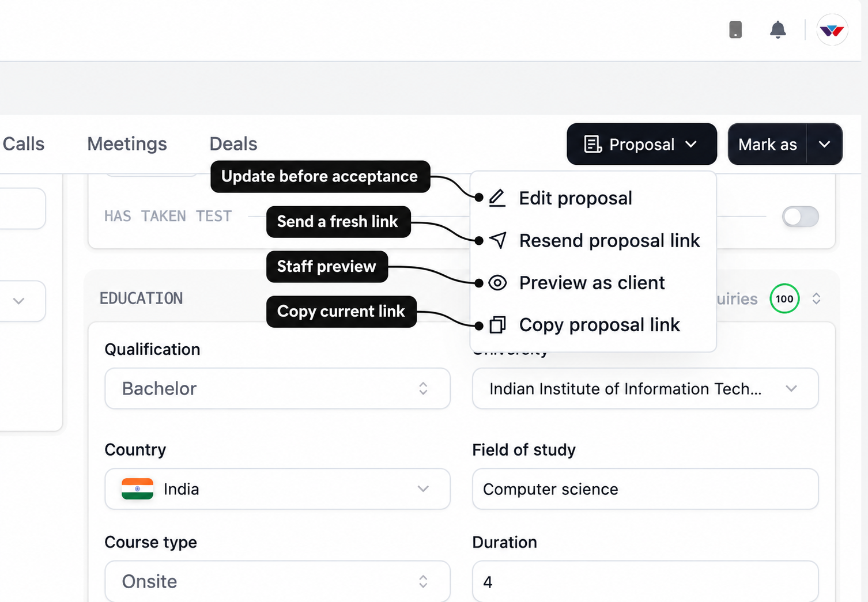Click the HAS TAKEN TEST label

(x=168, y=216)
